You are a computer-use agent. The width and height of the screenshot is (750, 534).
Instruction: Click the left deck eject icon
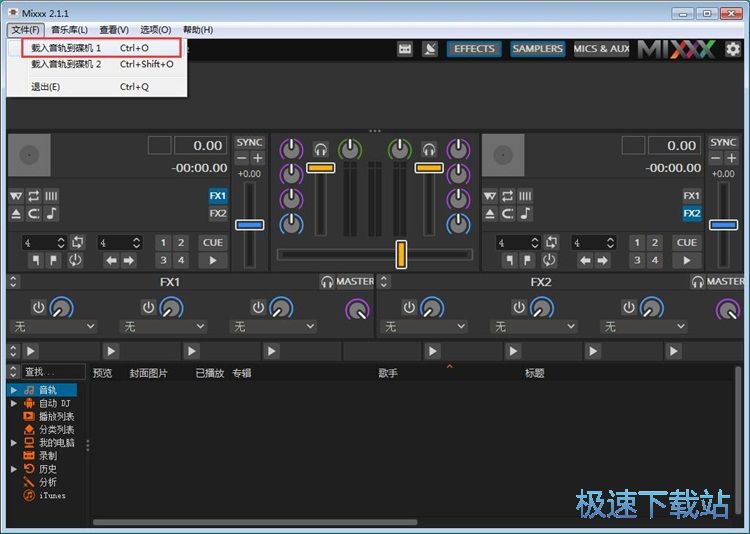tap(16, 214)
